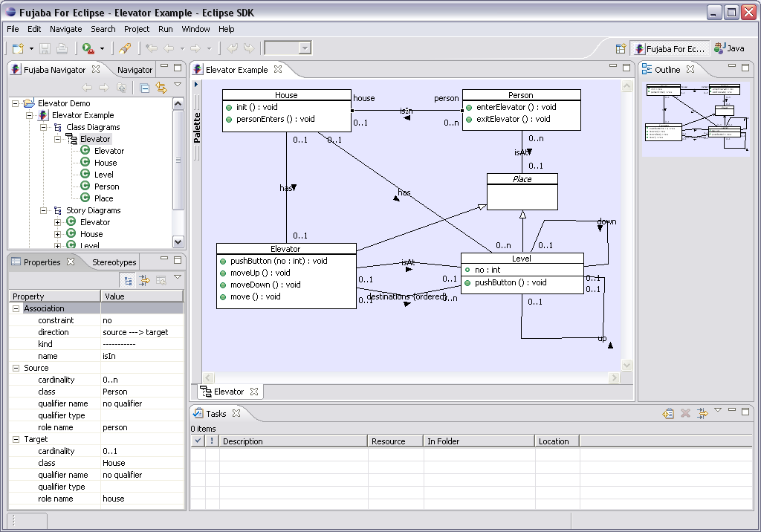This screenshot has width=761, height=532.
Task: Maximize the diagram editor area
Action: (x=626, y=68)
